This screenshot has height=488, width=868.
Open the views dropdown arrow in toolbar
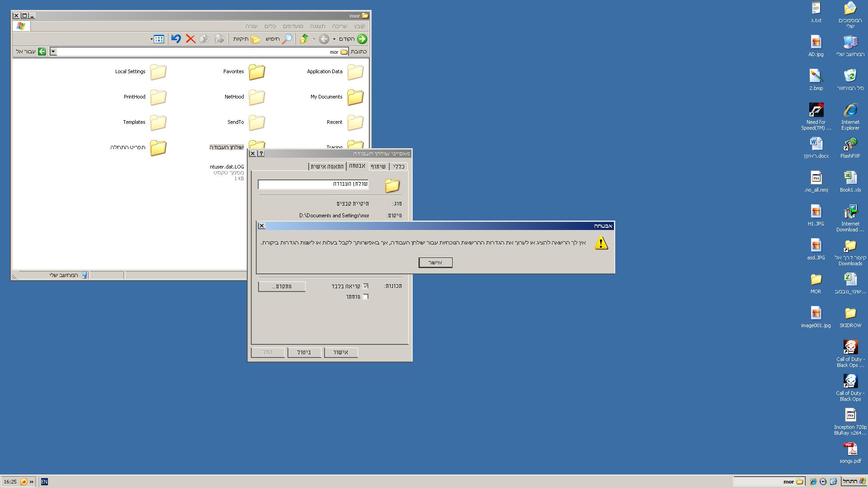tap(151, 39)
